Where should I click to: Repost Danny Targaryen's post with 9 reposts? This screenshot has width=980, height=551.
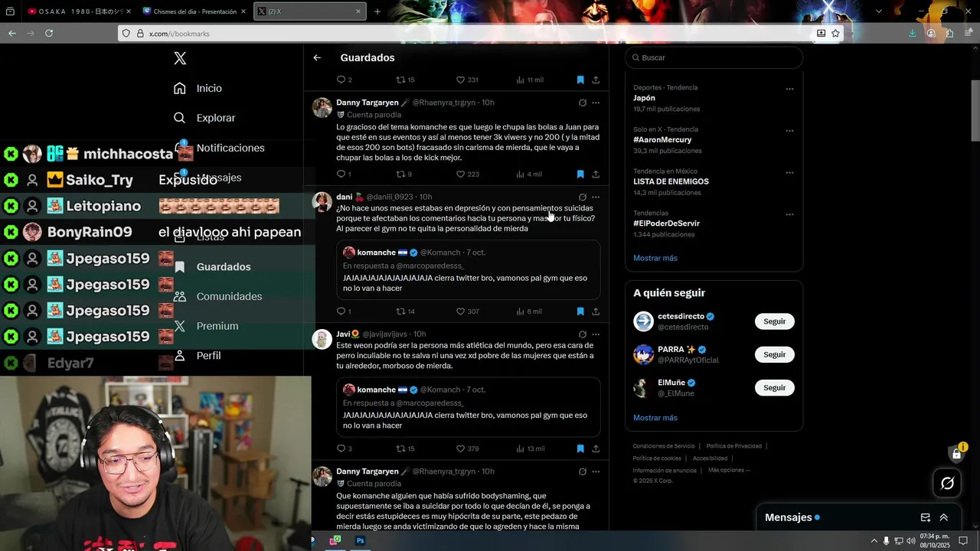[403, 174]
